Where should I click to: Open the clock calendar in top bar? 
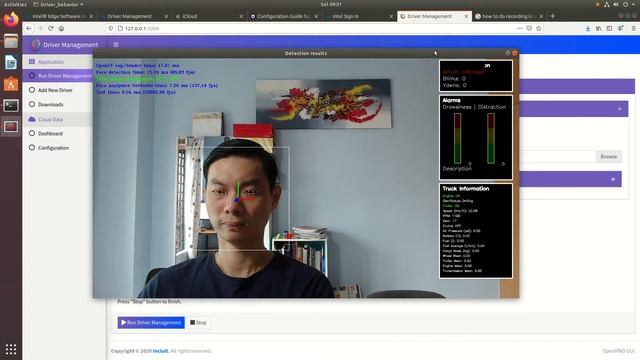coord(331,4)
